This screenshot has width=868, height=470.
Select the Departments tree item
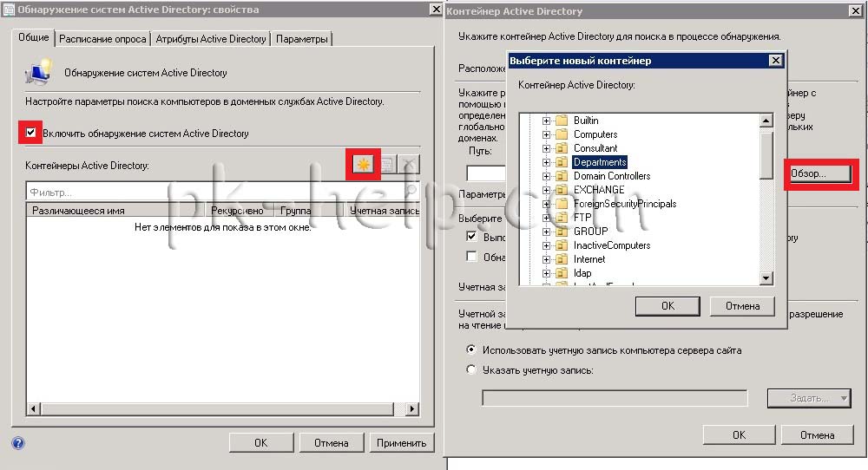pyautogui.click(x=600, y=162)
